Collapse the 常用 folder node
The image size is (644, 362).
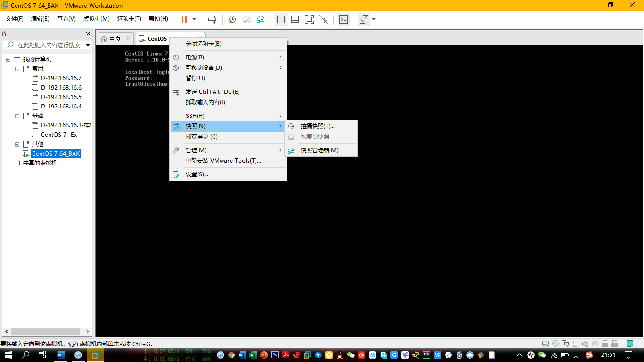(17, 69)
